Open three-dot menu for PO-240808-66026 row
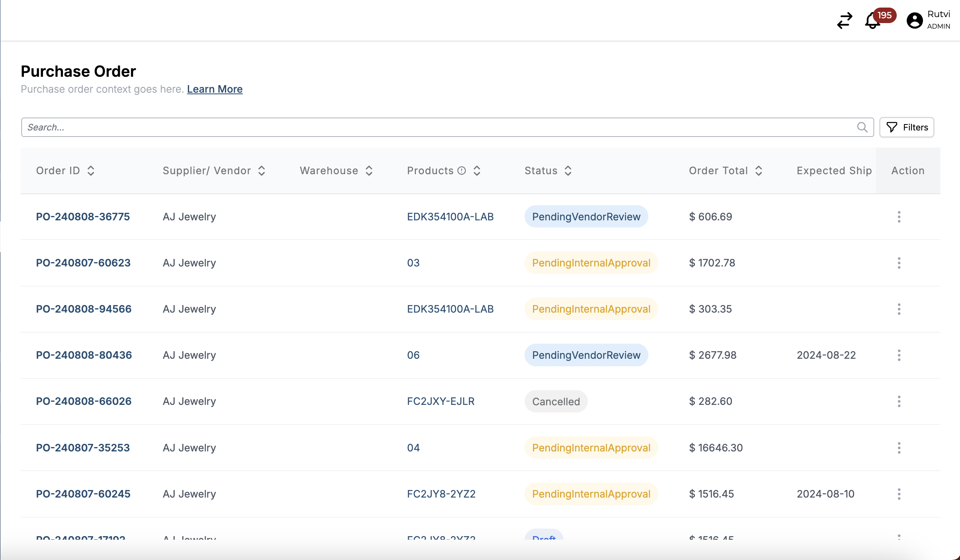This screenshot has height=560, width=960. point(899,401)
